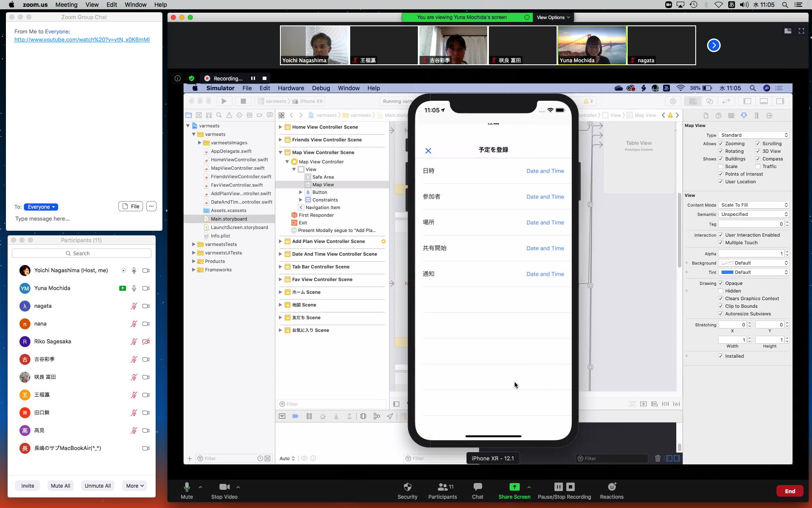812x508 pixels.
Task: Click the encryption green shield icon
Action: pyautogui.click(x=192, y=78)
